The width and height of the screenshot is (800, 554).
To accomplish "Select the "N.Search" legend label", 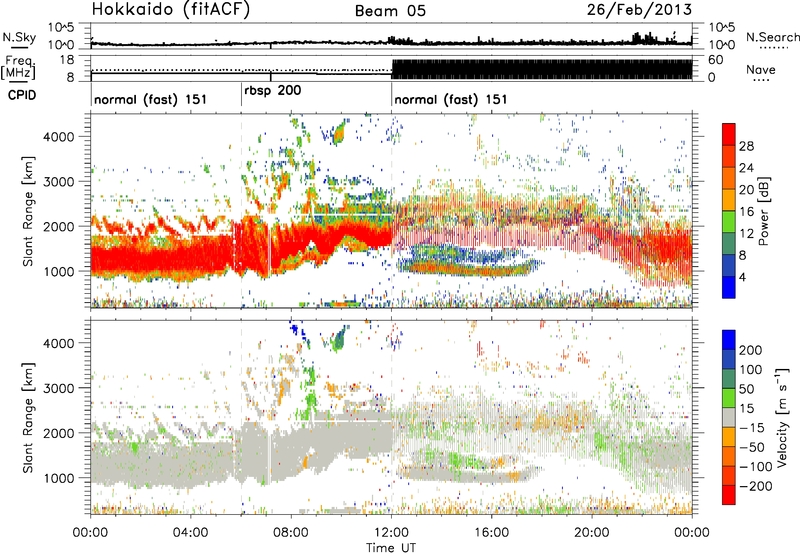I will pyautogui.click(x=773, y=37).
